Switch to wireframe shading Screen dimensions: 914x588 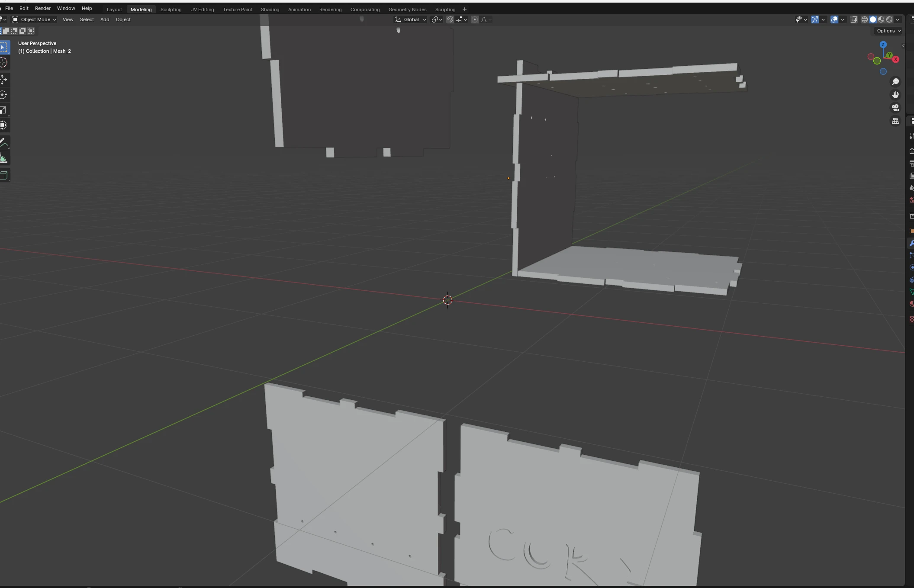pyautogui.click(x=865, y=19)
